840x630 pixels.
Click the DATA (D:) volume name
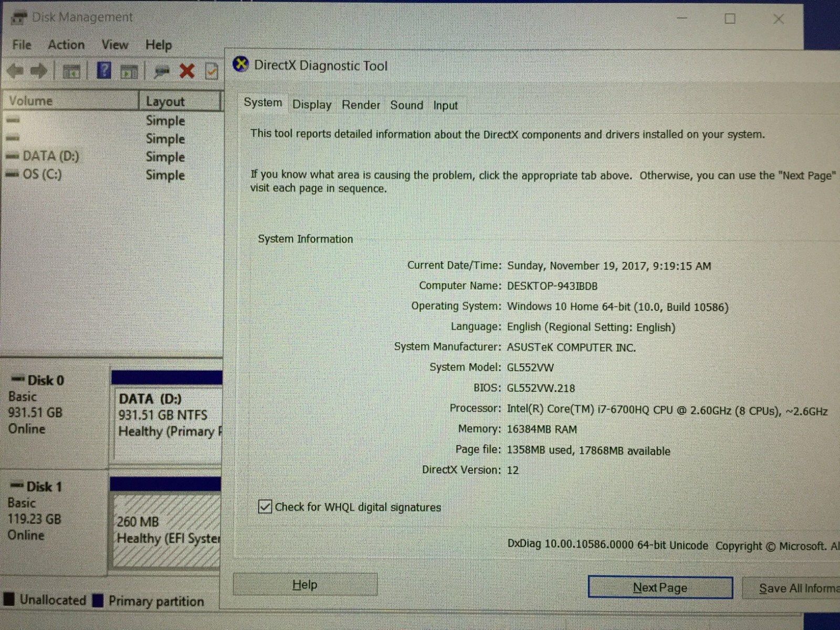point(51,156)
